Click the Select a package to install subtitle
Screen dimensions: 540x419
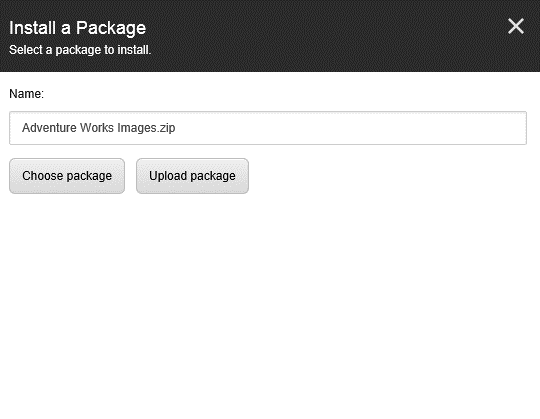point(80,50)
